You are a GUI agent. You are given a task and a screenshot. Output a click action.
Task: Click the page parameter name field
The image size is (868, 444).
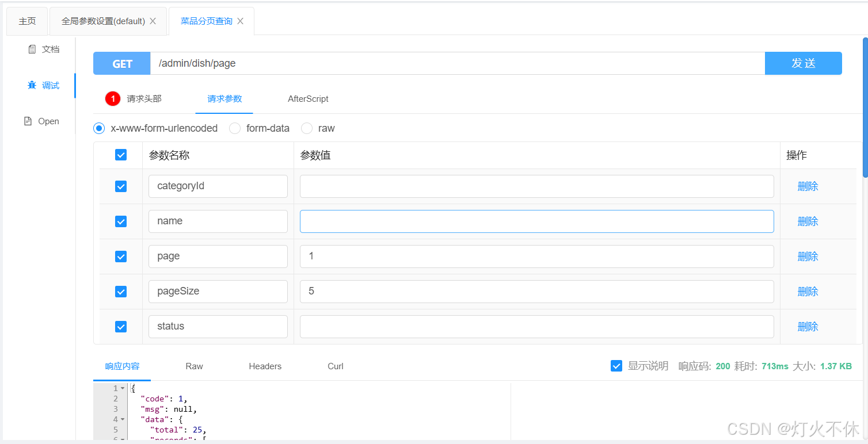point(218,257)
